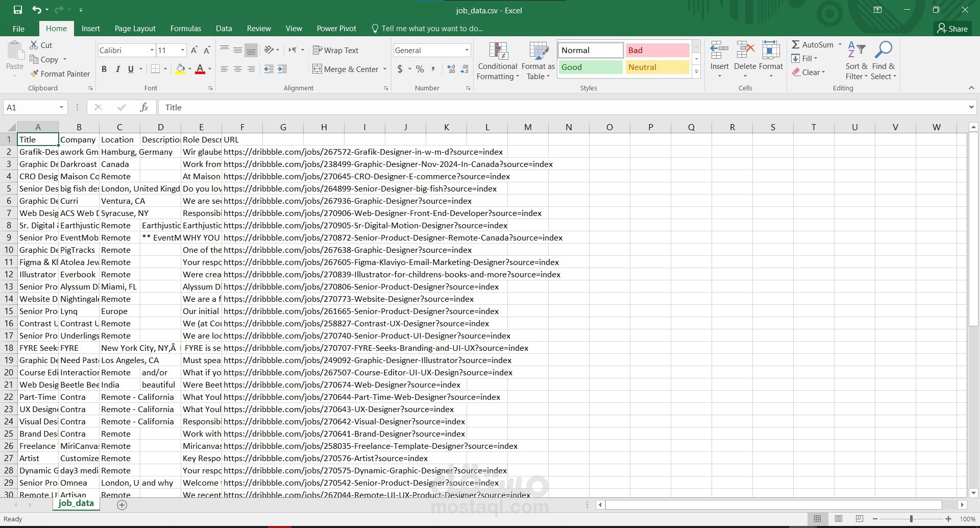Open the Name Box dropdown arrow
The height and width of the screenshot is (528, 980).
click(61, 107)
